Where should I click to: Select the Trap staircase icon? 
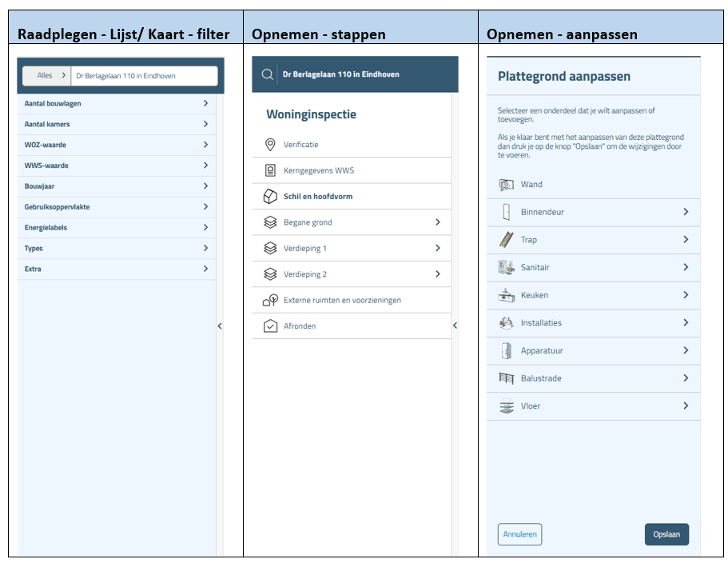(507, 240)
